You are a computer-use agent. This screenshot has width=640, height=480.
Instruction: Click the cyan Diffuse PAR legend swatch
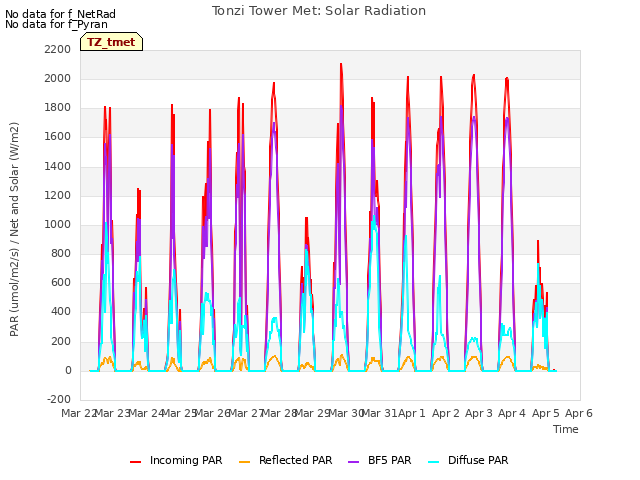tap(433, 462)
